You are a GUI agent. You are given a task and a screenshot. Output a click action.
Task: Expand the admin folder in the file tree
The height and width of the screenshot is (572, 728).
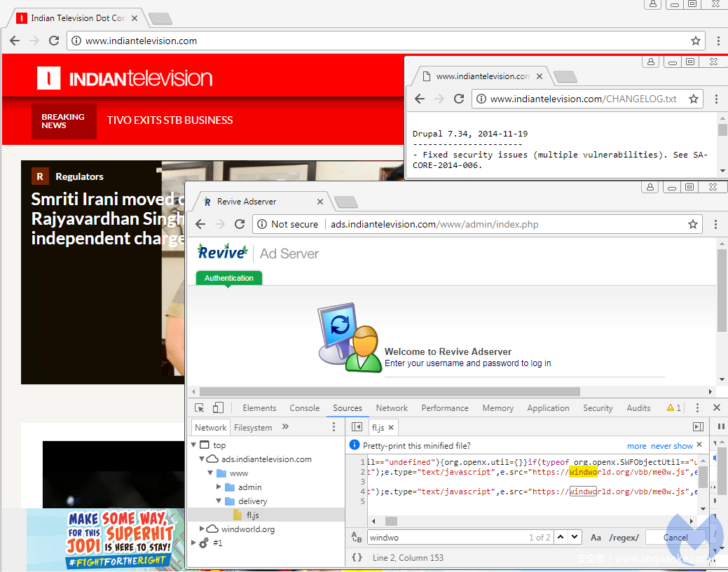(219, 487)
